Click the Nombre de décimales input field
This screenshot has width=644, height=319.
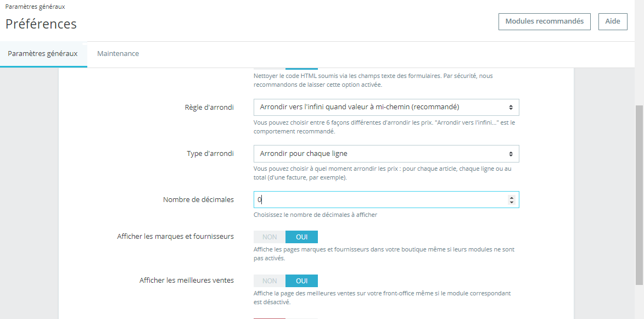pyautogui.click(x=386, y=200)
